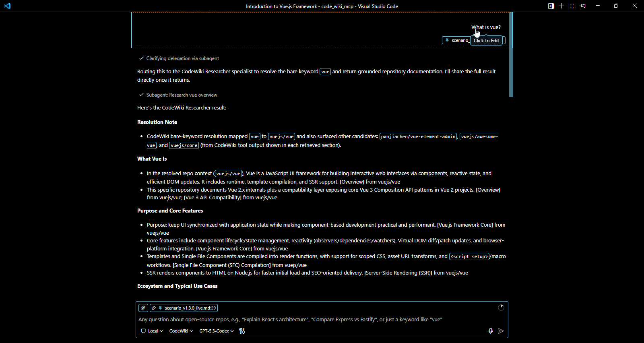Viewport: 644px width, 343px height.
Task: Open the GPT-5.3-Codex model picker
Action: pyautogui.click(x=217, y=331)
